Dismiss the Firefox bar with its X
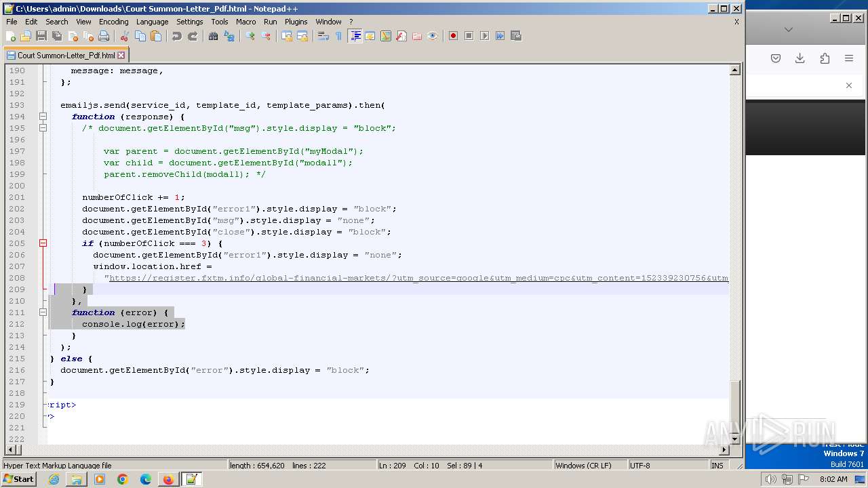Viewport: 868px width, 488px height. click(848, 85)
